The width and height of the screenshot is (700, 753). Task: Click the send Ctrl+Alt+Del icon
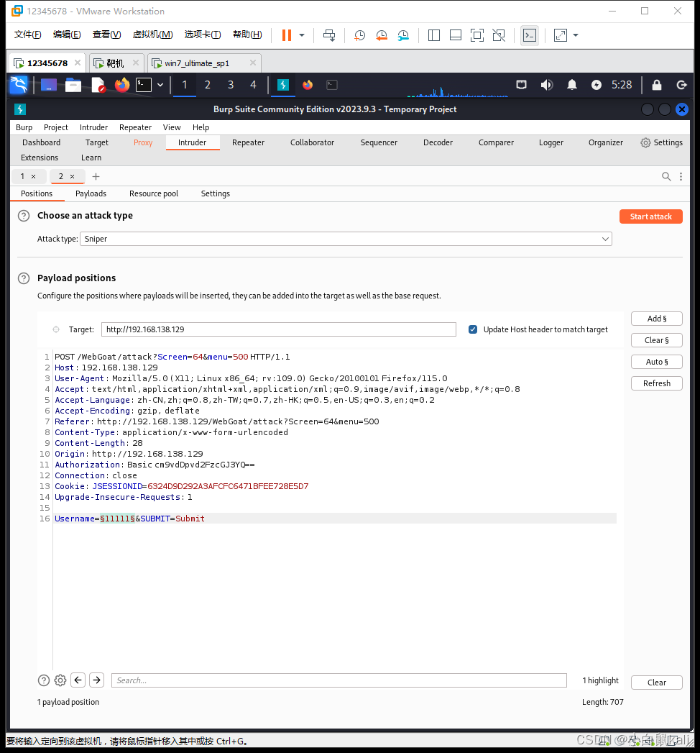tap(329, 35)
